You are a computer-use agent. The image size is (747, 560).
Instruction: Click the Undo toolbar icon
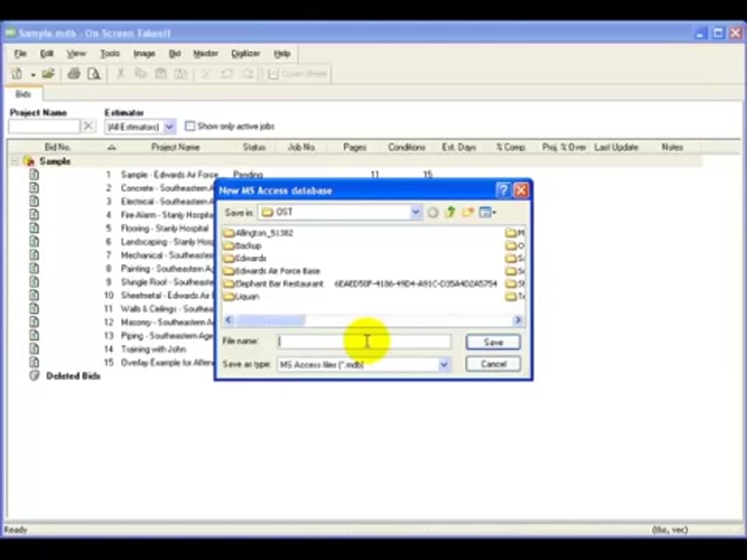click(227, 74)
